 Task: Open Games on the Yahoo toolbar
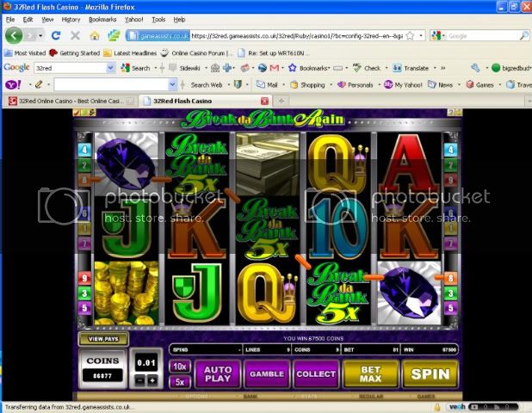click(x=479, y=85)
